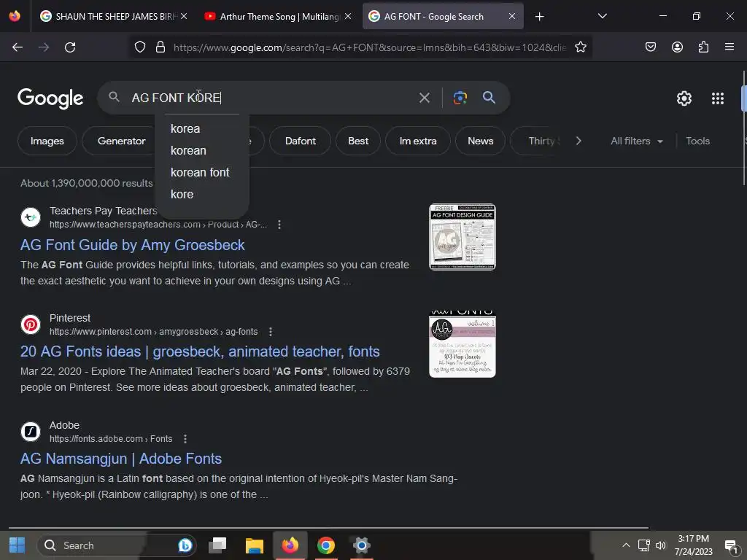This screenshot has width=747, height=560.
Task: Open the Tools button
Action: point(697,141)
